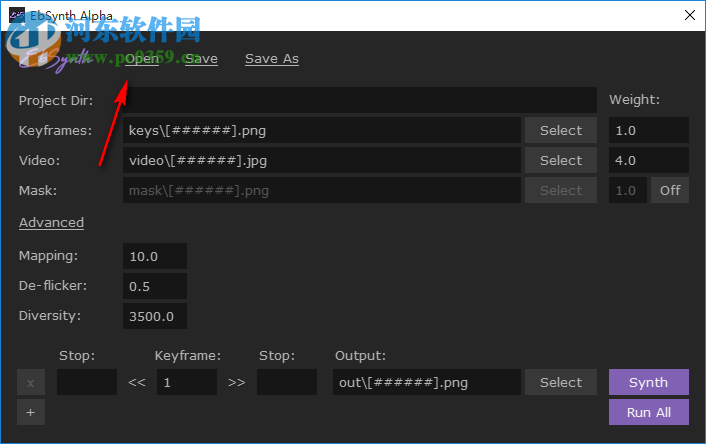Edit Mapping value 10.0

[154, 256]
